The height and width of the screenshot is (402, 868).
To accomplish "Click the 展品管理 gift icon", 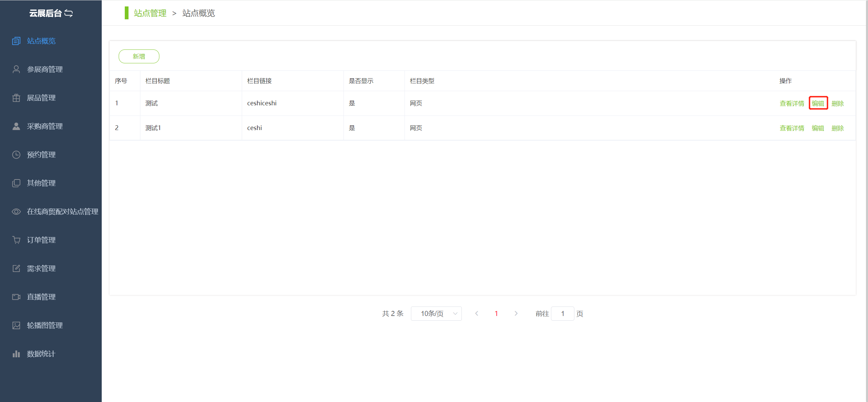I will (x=16, y=98).
